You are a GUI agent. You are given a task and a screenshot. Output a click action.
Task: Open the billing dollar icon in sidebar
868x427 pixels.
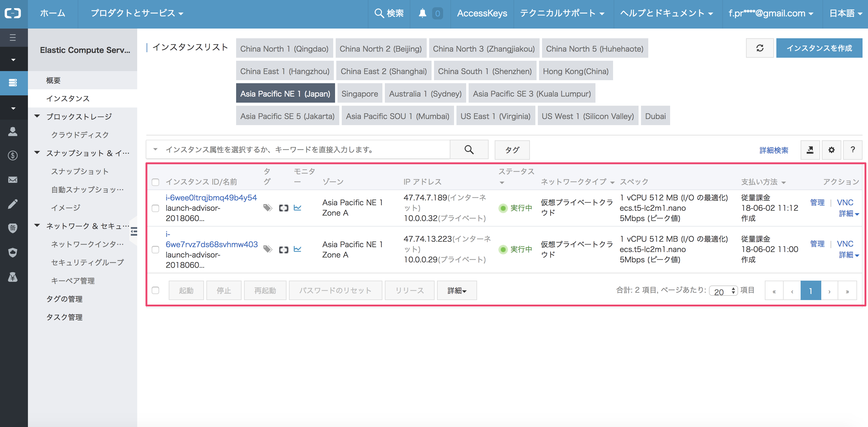(13, 155)
